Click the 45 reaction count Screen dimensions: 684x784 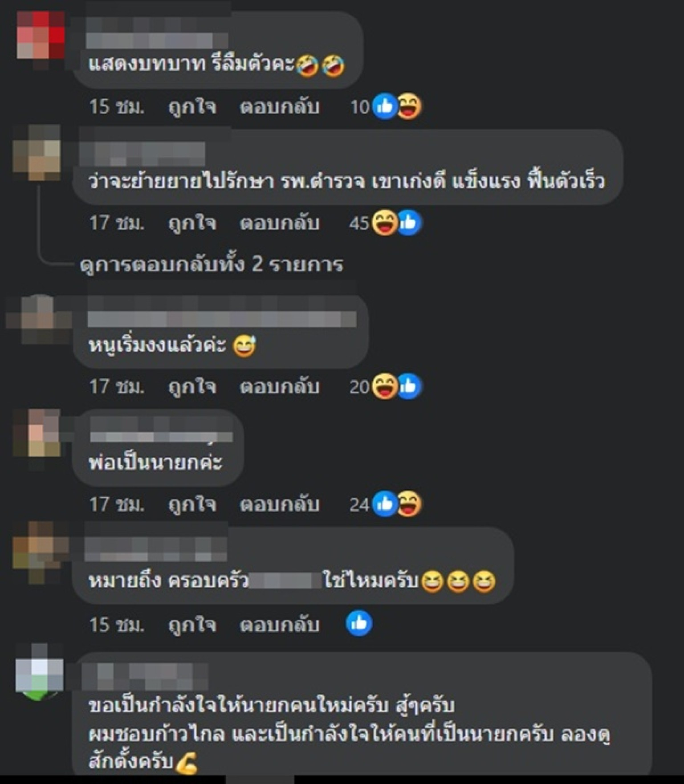coord(360,223)
